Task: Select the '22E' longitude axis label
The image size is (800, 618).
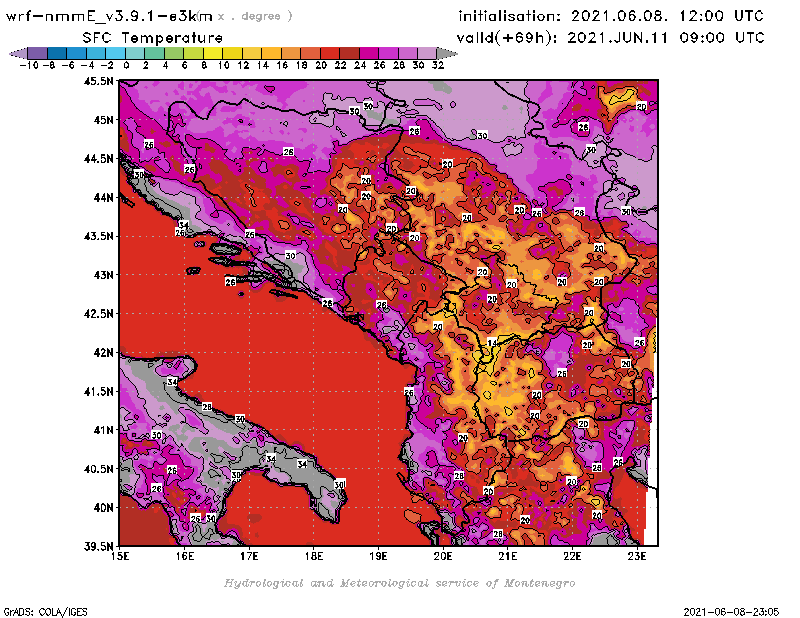Action: (572, 556)
